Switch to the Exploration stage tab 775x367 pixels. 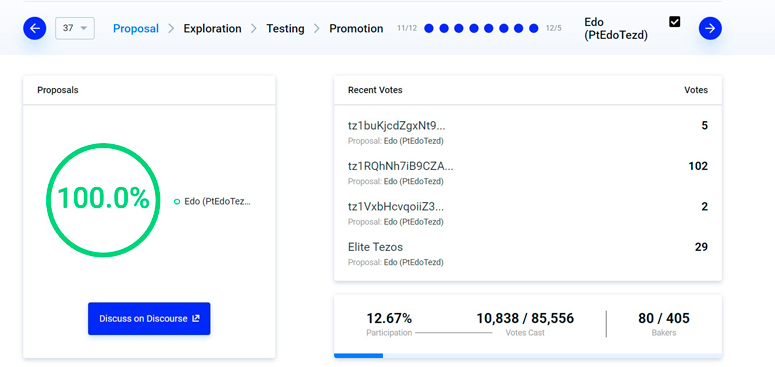point(213,29)
